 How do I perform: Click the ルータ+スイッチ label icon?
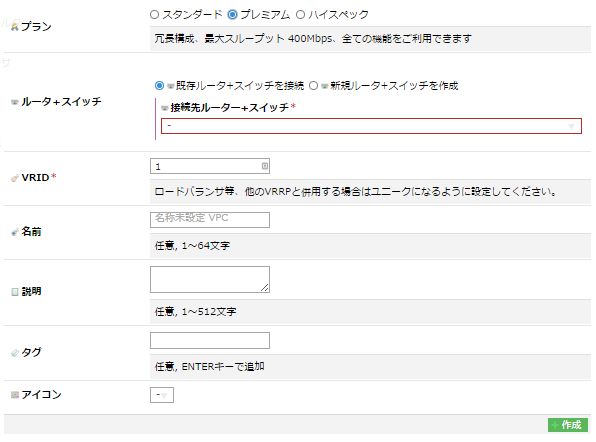15,102
